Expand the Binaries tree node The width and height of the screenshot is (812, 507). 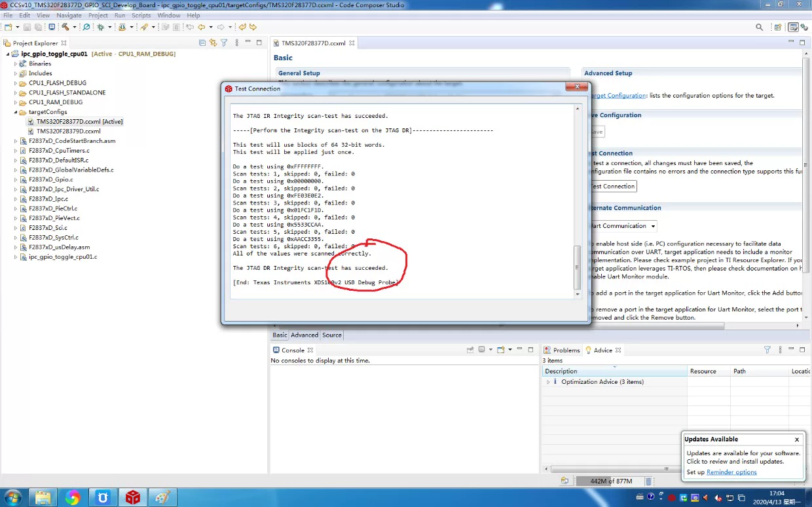[x=16, y=64]
